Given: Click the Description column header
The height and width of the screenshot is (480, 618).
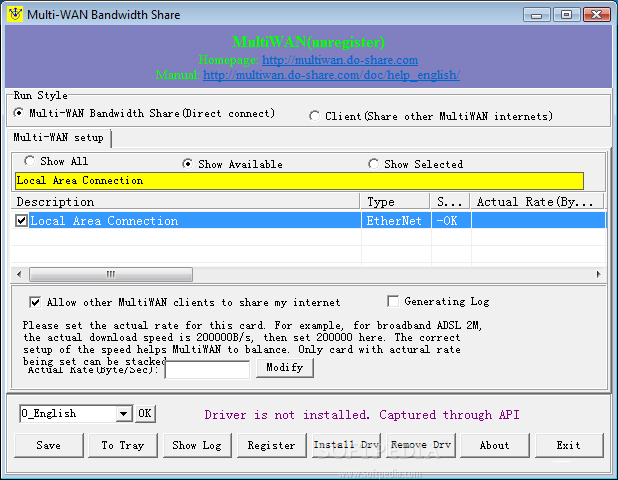Looking at the screenshot, I should click(186, 201).
